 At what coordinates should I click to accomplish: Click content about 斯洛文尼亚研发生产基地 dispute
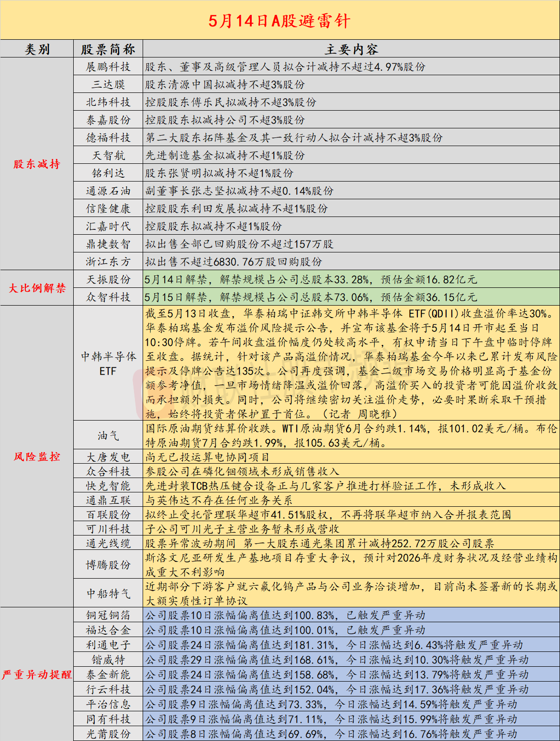click(x=351, y=565)
